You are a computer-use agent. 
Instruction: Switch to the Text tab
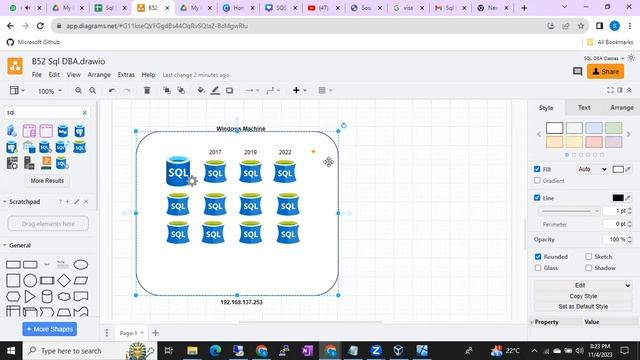pos(584,108)
